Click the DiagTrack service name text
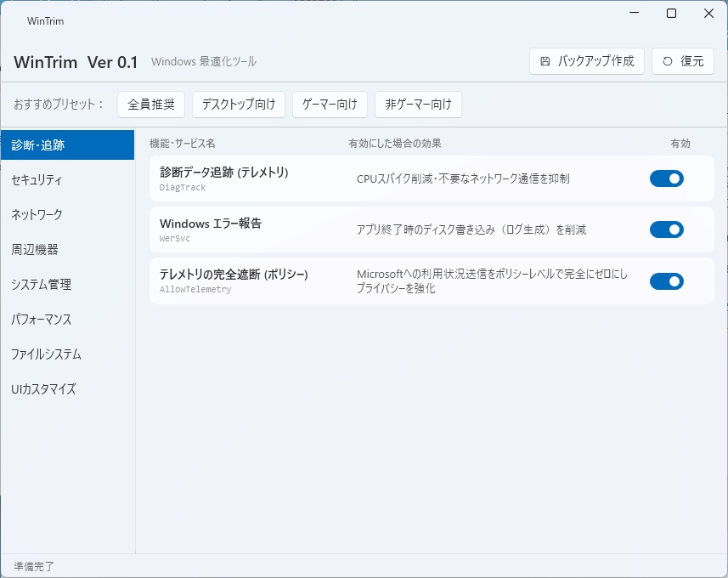This screenshot has height=578, width=728. [x=183, y=187]
